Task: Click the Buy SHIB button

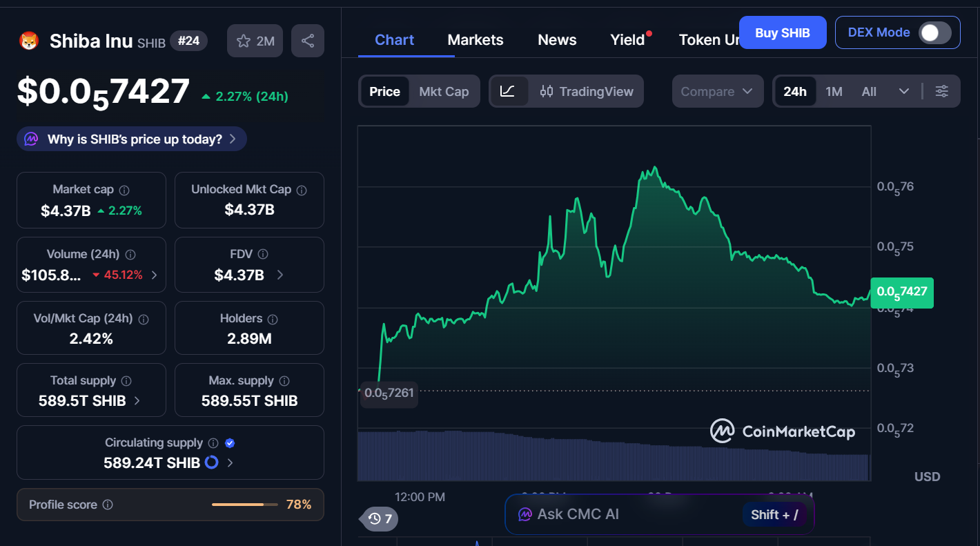Action: pyautogui.click(x=782, y=32)
